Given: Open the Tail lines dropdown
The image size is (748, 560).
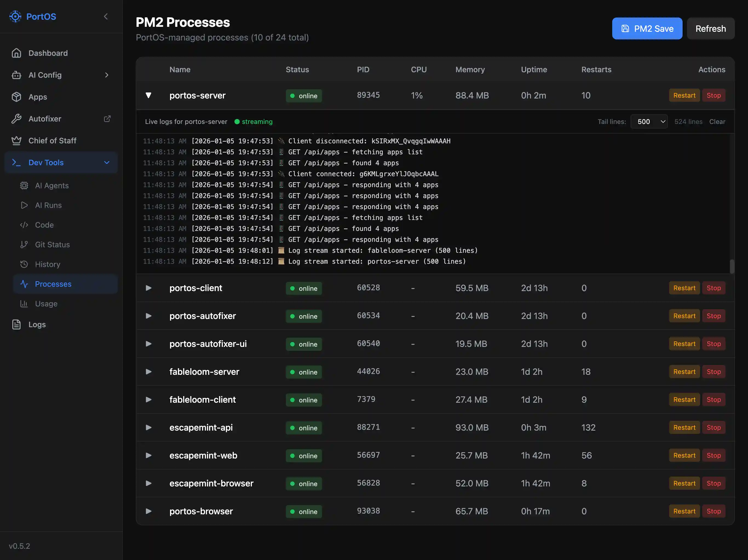Looking at the screenshot, I should click(x=649, y=121).
